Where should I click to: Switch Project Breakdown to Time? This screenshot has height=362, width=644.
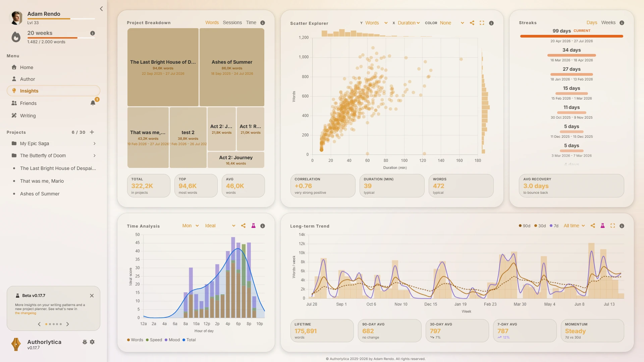[x=251, y=22]
